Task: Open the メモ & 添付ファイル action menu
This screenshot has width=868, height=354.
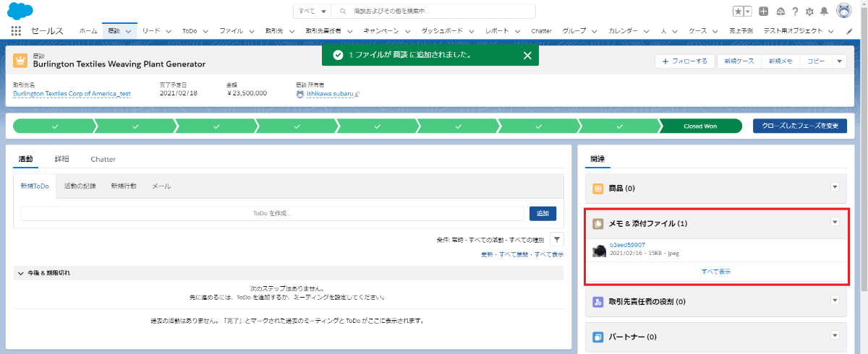Action: [835, 223]
